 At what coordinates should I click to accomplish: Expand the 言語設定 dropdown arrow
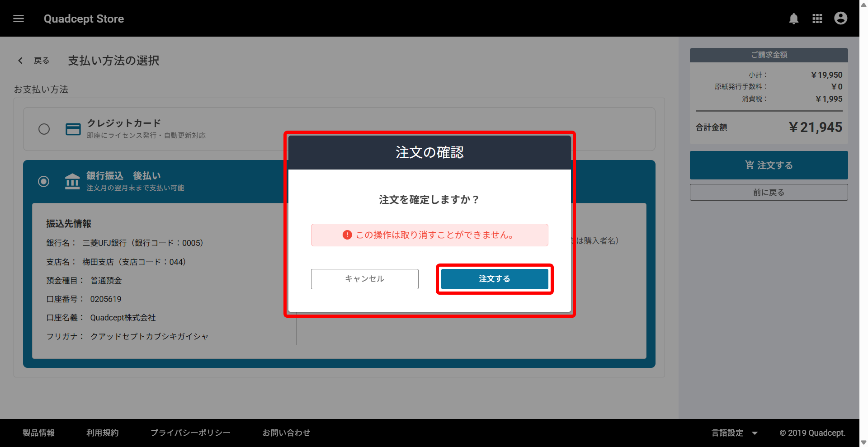(755, 433)
